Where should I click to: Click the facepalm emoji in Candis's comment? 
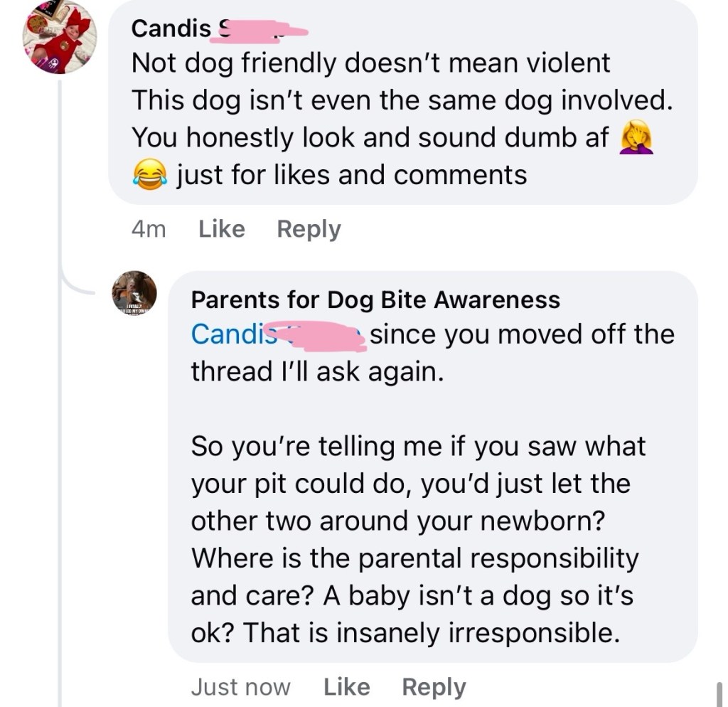click(636, 138)
